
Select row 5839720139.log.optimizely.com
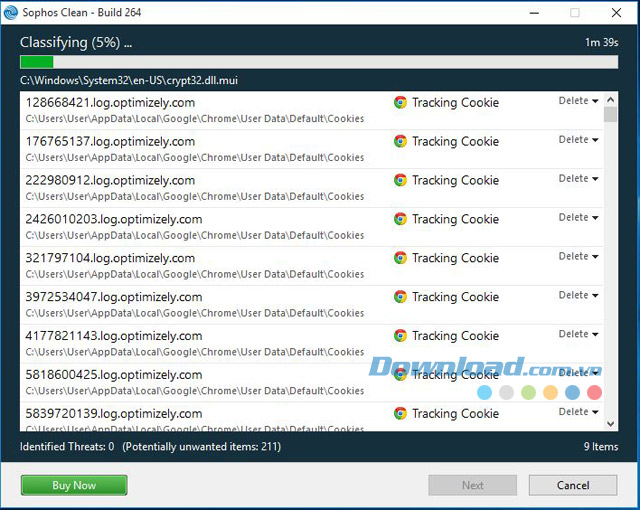pos(311,417)
